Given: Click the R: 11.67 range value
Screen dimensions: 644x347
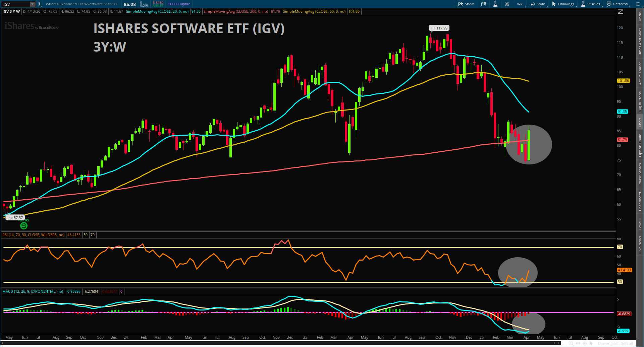Looking at the screenshot, I should (x=116, y=11).
